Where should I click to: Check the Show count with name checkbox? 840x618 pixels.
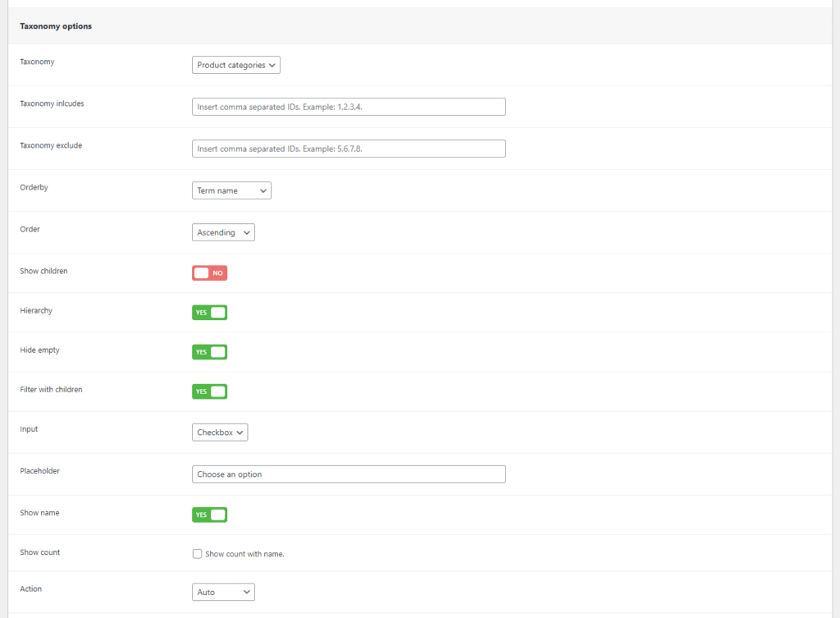pyautogui.click(x=197, y=554)
